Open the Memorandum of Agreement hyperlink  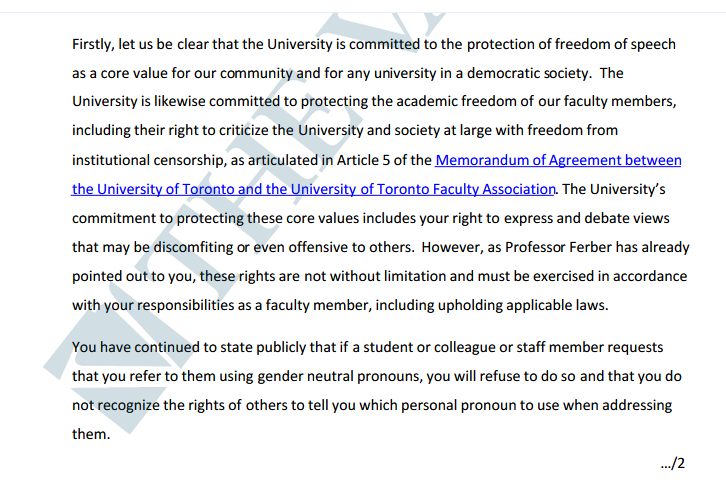558,160
